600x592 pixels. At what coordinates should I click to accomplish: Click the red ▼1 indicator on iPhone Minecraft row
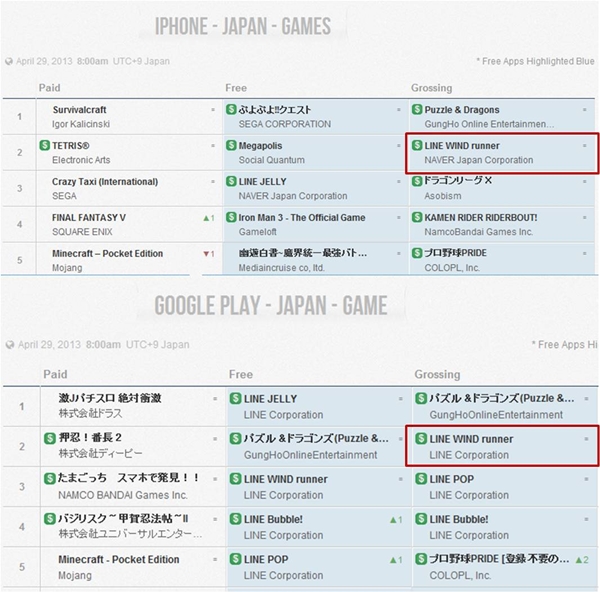pyautogui.click(x=209, y=254)
